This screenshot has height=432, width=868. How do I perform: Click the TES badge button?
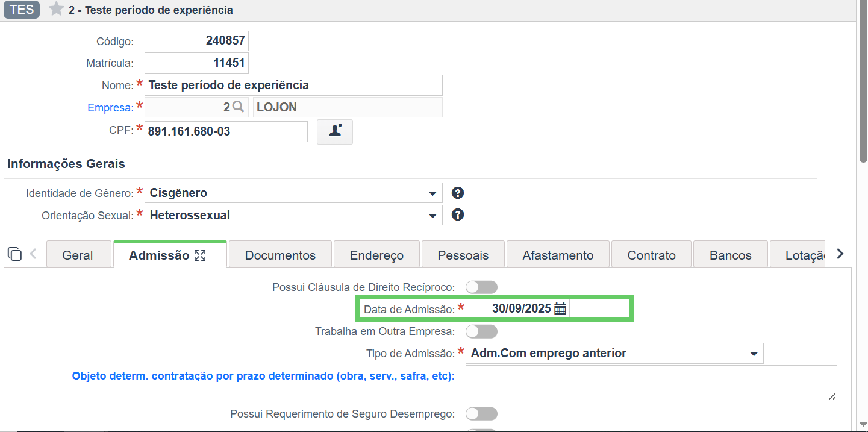(22, 10)
